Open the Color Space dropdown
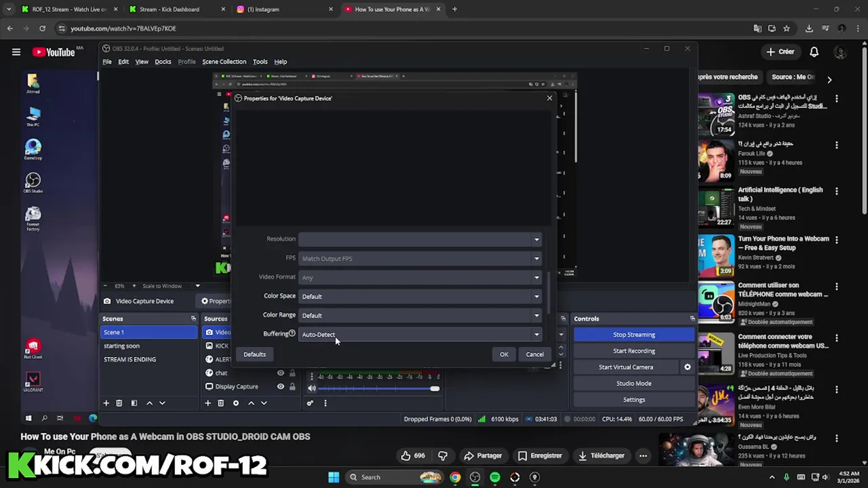 click(420, 296)
